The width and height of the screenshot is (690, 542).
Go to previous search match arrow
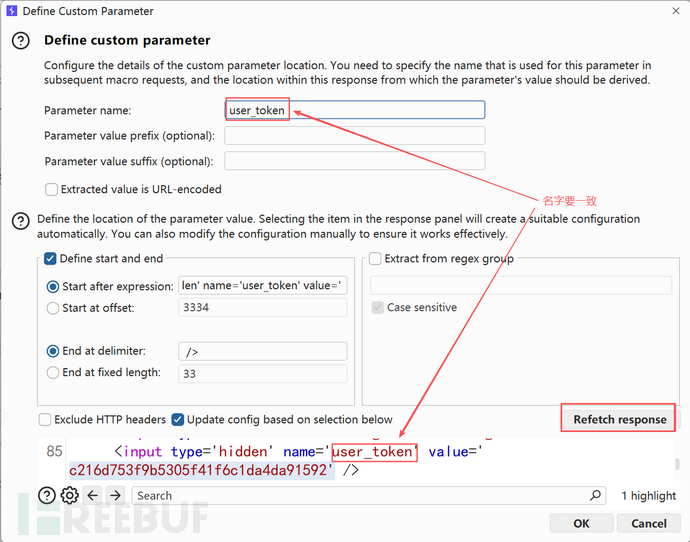coord(92,495)
